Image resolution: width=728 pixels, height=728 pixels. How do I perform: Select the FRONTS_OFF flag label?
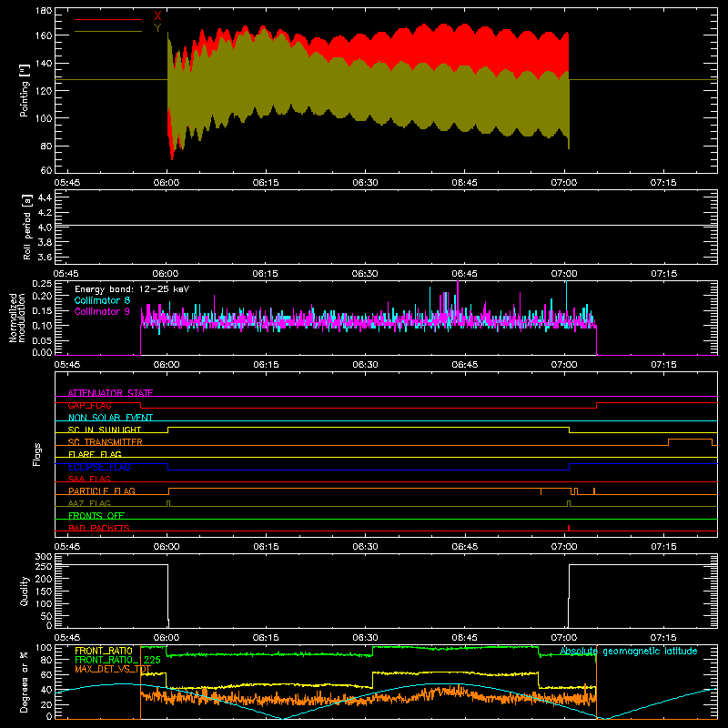coord(96,516)
